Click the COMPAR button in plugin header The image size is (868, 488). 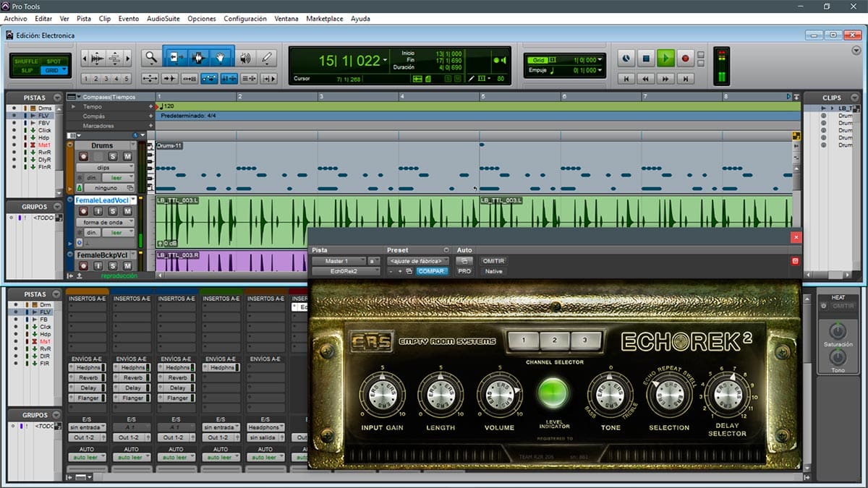pyautogui.click(x=432, y=271)
